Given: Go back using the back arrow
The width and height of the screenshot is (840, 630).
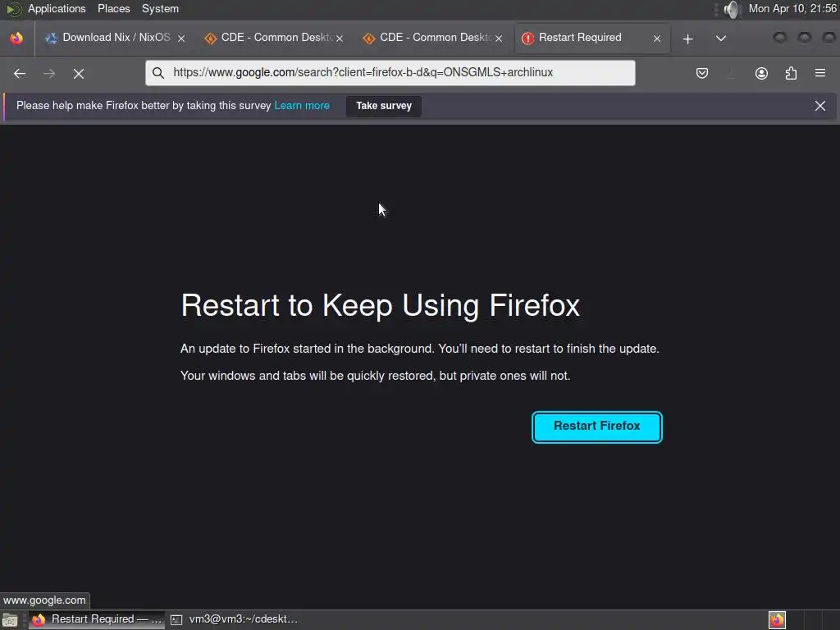Looking at the screenshot, I should pos(20,73).
